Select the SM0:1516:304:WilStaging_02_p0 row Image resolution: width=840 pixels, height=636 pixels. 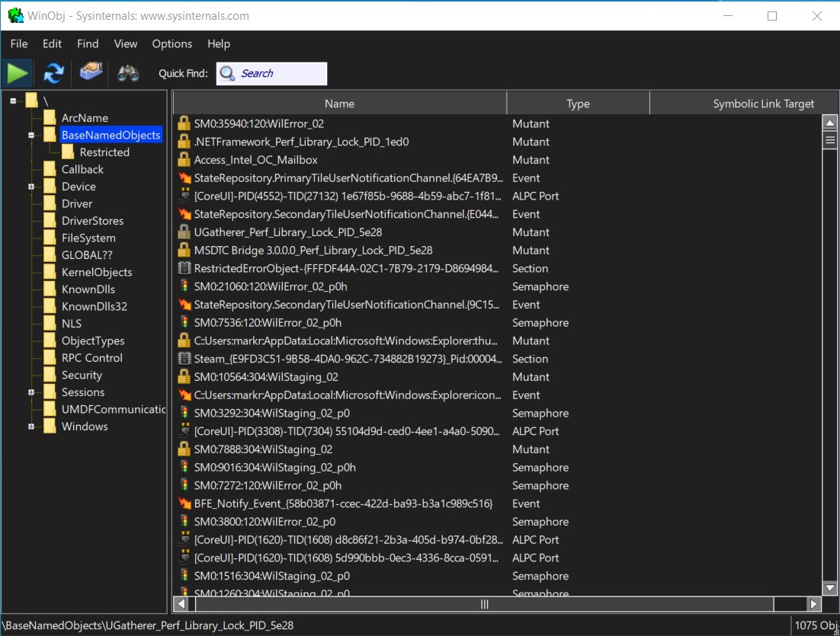(x=497, y=576)
